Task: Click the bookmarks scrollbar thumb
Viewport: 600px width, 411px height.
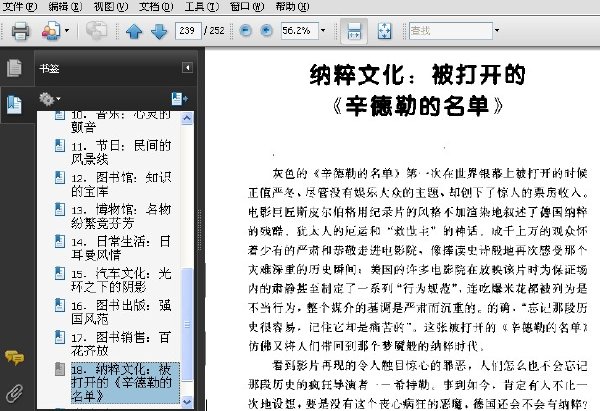Action: (187, 325)
